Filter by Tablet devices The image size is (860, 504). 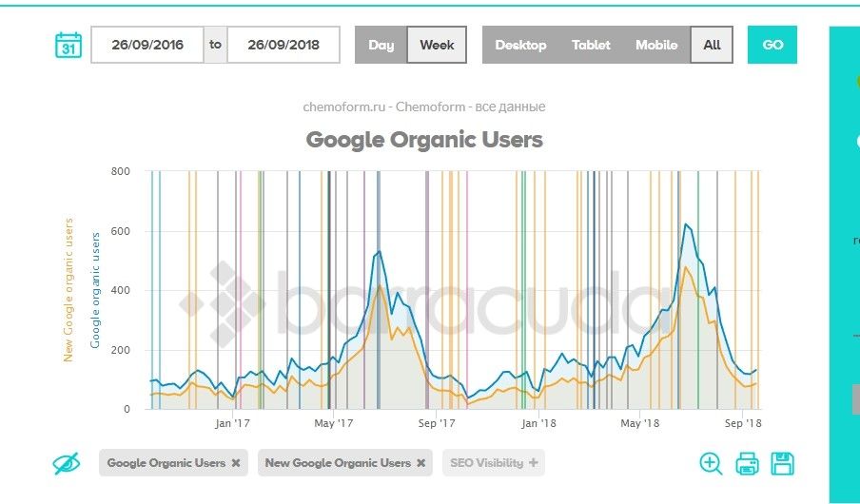click(591, 45)
